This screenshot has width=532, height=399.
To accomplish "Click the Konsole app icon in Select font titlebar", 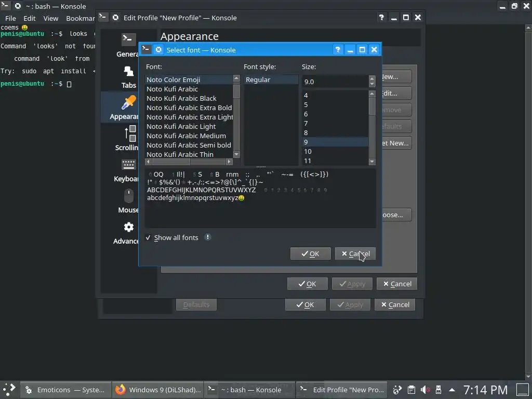I will (146, 49).
